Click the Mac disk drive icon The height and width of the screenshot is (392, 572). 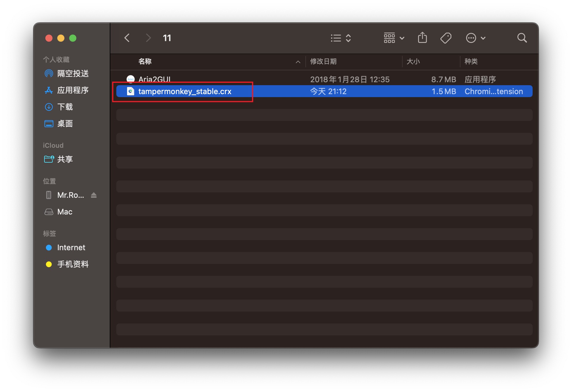point(49,211)
